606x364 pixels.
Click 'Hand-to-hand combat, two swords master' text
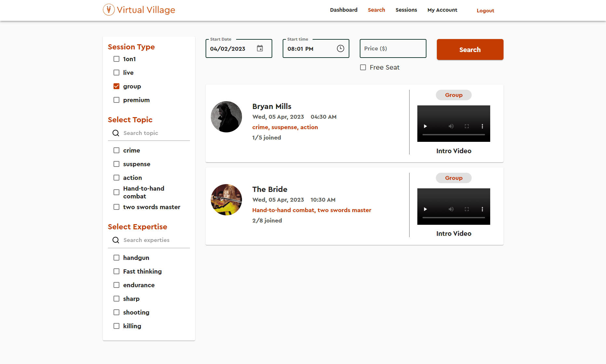point(312,210)
